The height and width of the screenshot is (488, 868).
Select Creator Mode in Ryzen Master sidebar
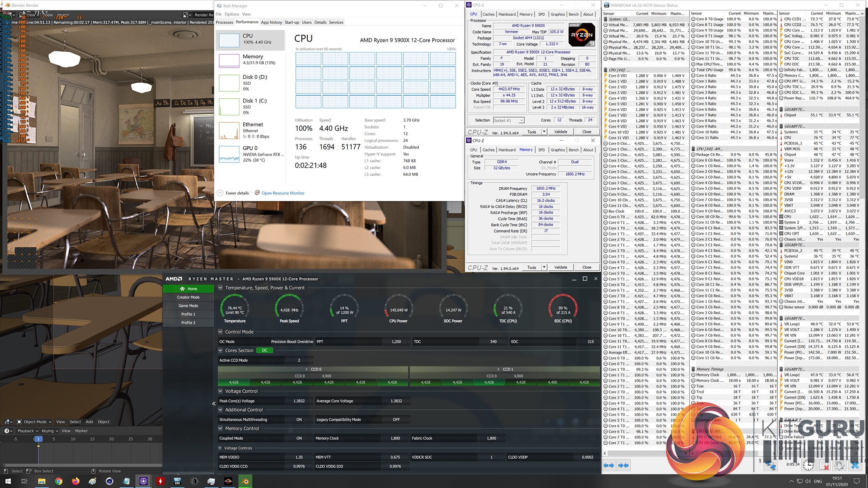[188, 297]
